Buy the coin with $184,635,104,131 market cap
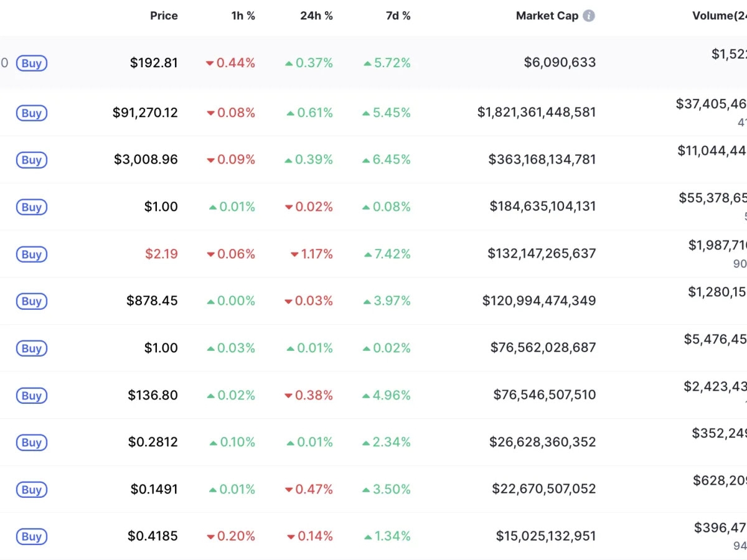This screenshot has height=560, width=747. [x=31, y=207]
